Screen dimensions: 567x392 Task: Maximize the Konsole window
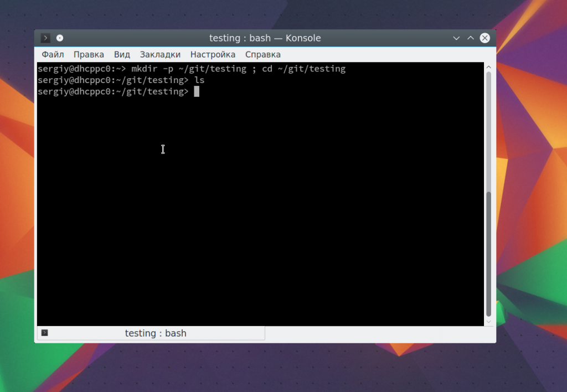pos(470,38)
